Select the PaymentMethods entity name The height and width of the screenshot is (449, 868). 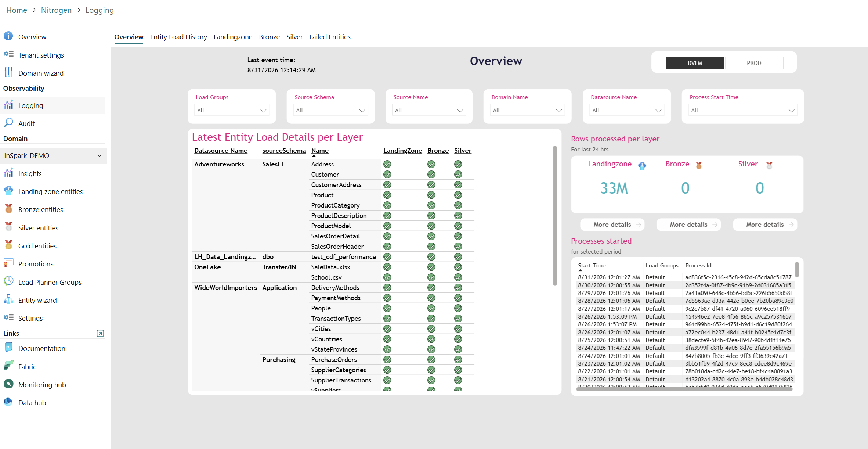coord(336,298)
